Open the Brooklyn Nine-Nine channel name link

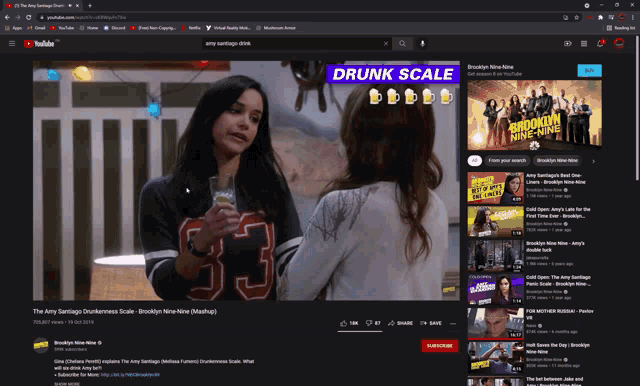(x=75, y=343)
